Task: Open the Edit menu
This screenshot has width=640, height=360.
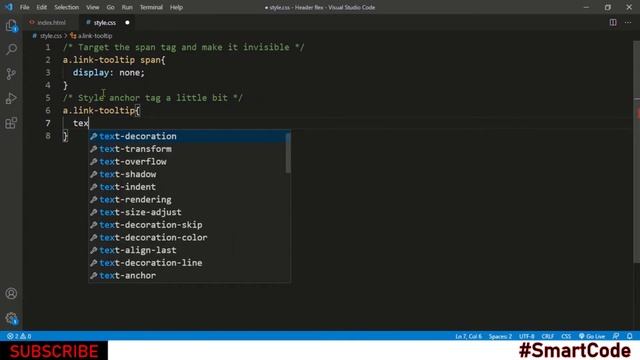Action: click(42, 7)
